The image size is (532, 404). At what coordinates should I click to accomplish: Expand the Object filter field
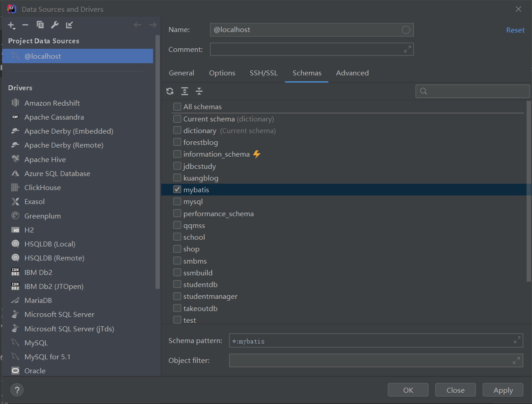coord(516,360)
